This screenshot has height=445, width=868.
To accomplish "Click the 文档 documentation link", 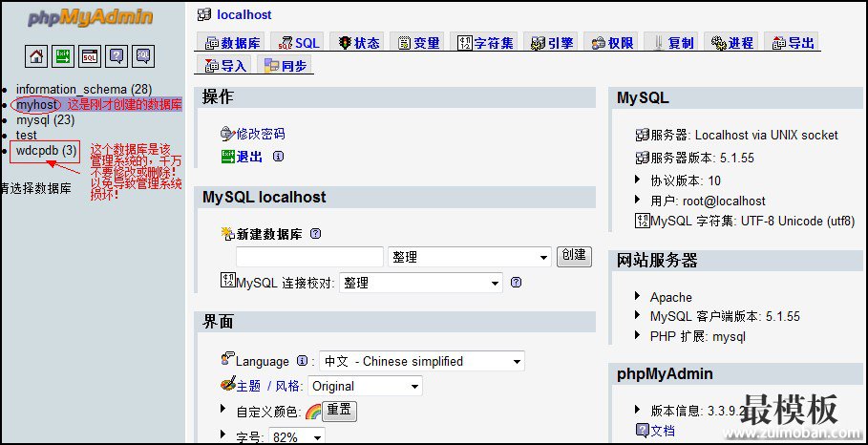I will pos(663,431).
